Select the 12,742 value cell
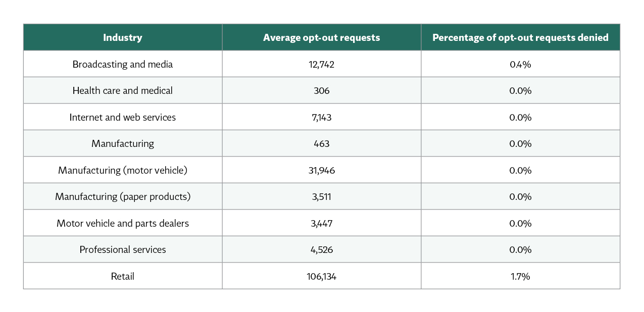This screenshot has width=644, height=312. click(321, 64)
